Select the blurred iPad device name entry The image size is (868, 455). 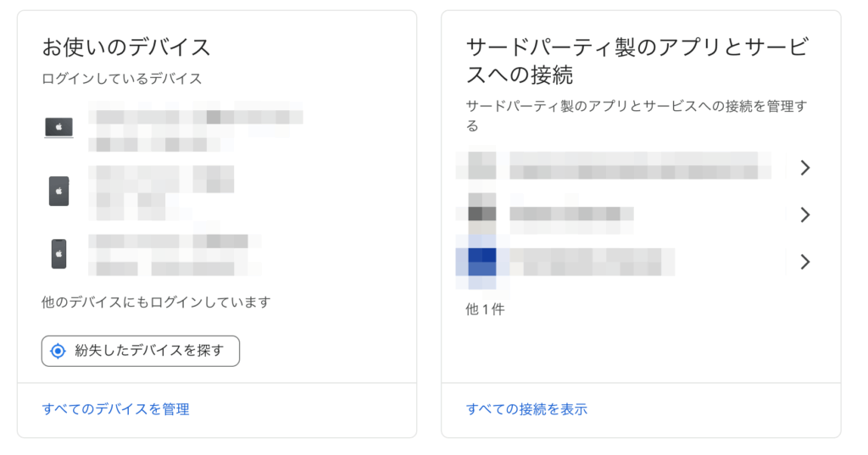coord(161,191)
